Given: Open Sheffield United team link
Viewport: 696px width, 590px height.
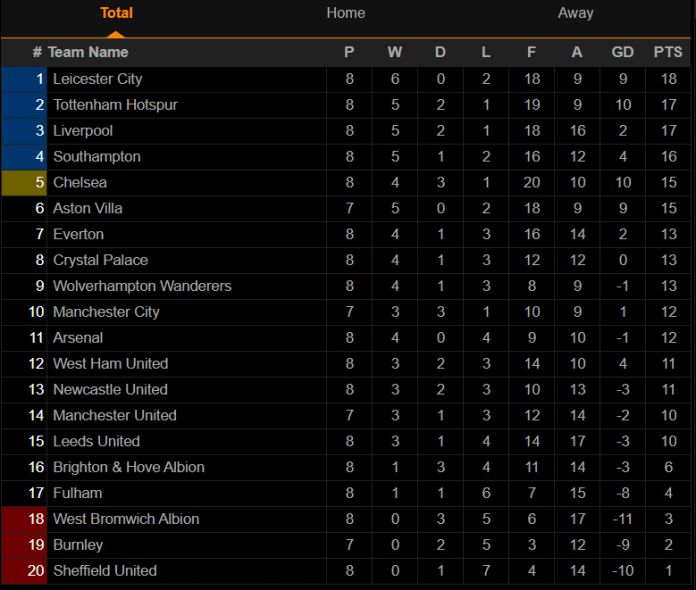Looking at the screenshot, I should point(105,570).
